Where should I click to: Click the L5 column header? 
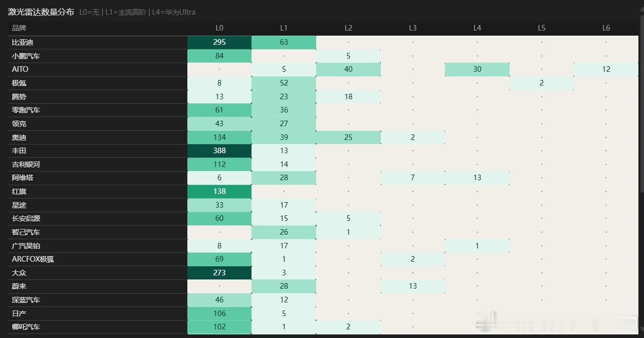pos(542,28)
